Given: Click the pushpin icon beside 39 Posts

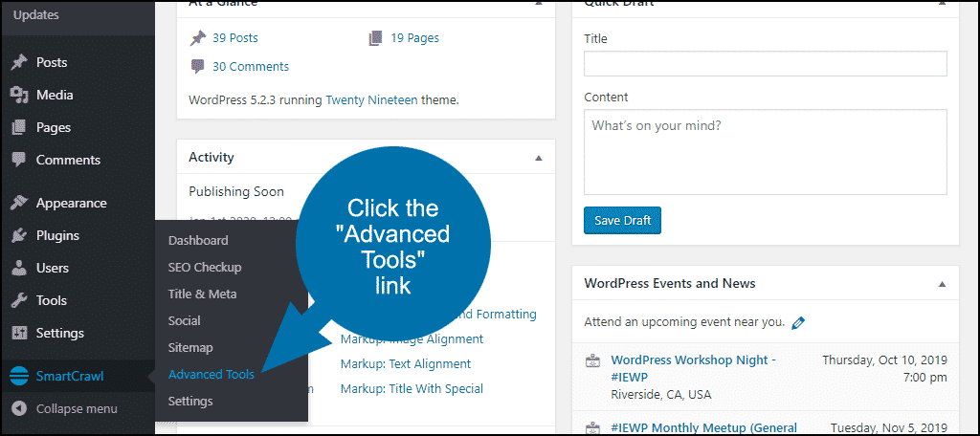Looking at the screenshot, I should coord(197,39).
